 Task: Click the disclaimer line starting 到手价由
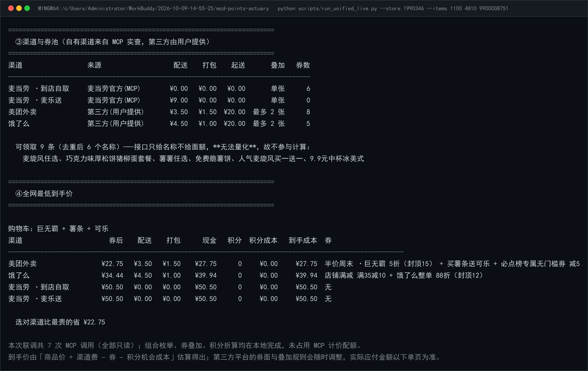(224, 357)
